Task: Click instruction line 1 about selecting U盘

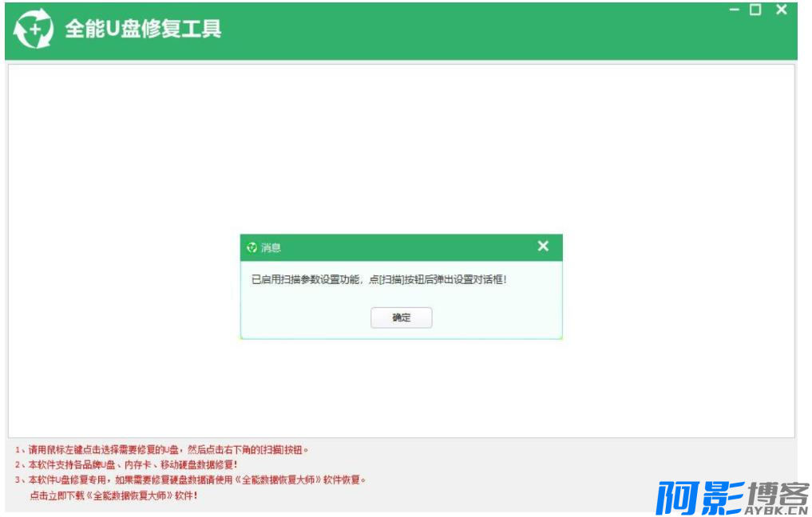Action: pos(161,449)
